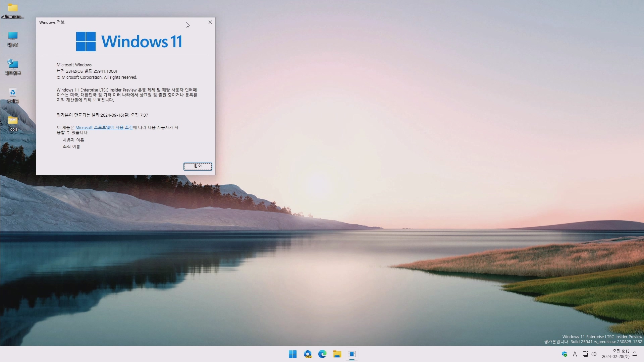
Task: Click the 평가본이 만료되는 날짜 text line
Action: (x=102, y=115)
